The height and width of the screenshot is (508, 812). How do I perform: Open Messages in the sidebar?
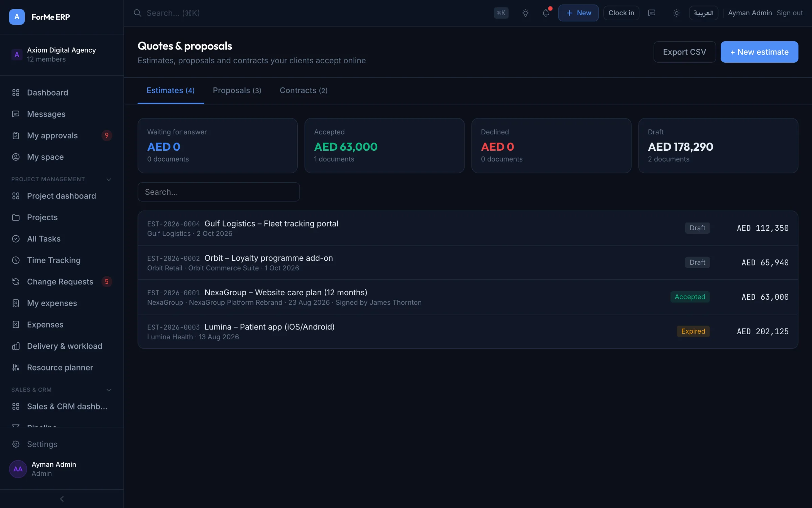click(x=62, y=114)
